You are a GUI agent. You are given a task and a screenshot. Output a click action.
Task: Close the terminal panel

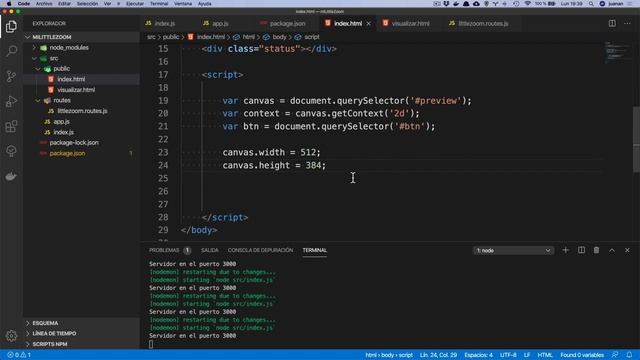point(627,250)
